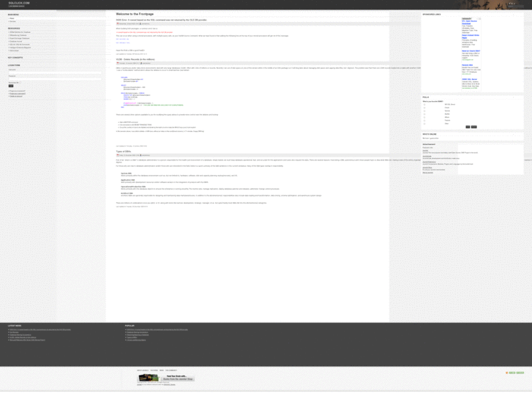Viewport: 532px width, 399px height.
Task: Click Create an account link
Action: [x=16, y=97]
